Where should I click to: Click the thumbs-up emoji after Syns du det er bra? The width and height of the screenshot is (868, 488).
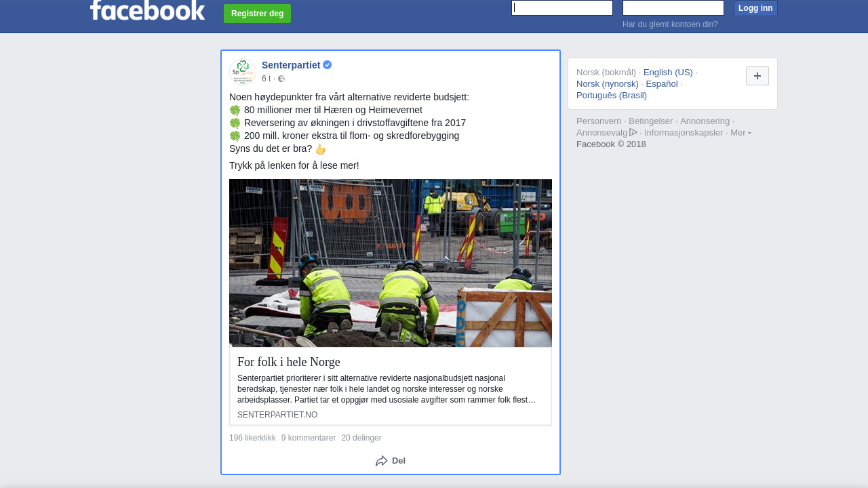[x=321, y=149]
